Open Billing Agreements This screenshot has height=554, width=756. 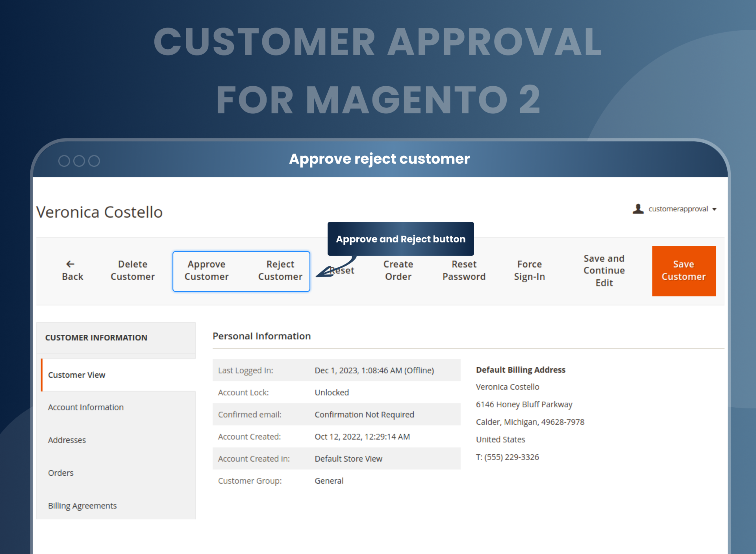click(82, 505)
